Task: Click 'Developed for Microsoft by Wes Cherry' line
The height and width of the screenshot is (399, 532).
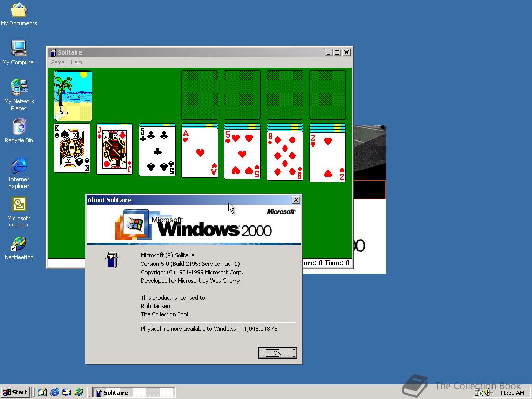Action: 190,281
